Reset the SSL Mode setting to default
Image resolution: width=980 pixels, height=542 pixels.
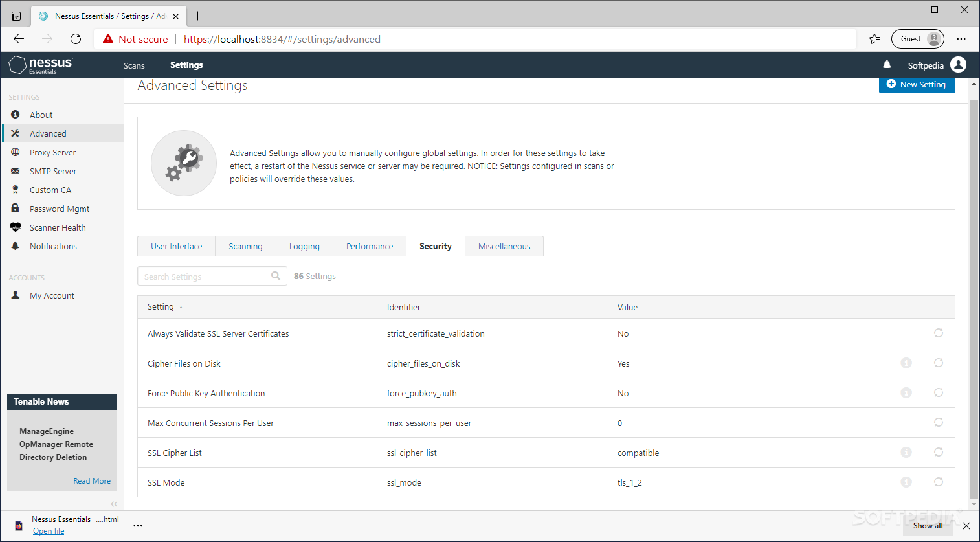pos(939,482)
